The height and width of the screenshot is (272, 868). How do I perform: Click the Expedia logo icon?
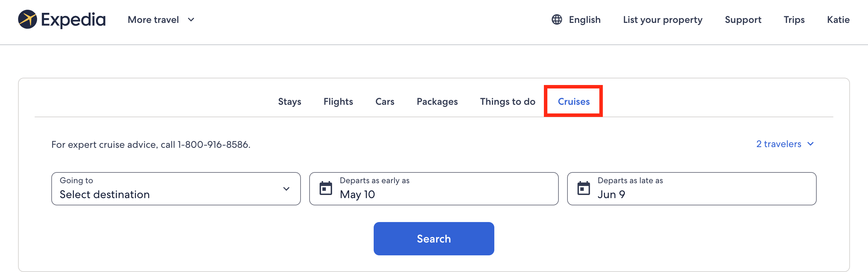click(x=28, y=19)
